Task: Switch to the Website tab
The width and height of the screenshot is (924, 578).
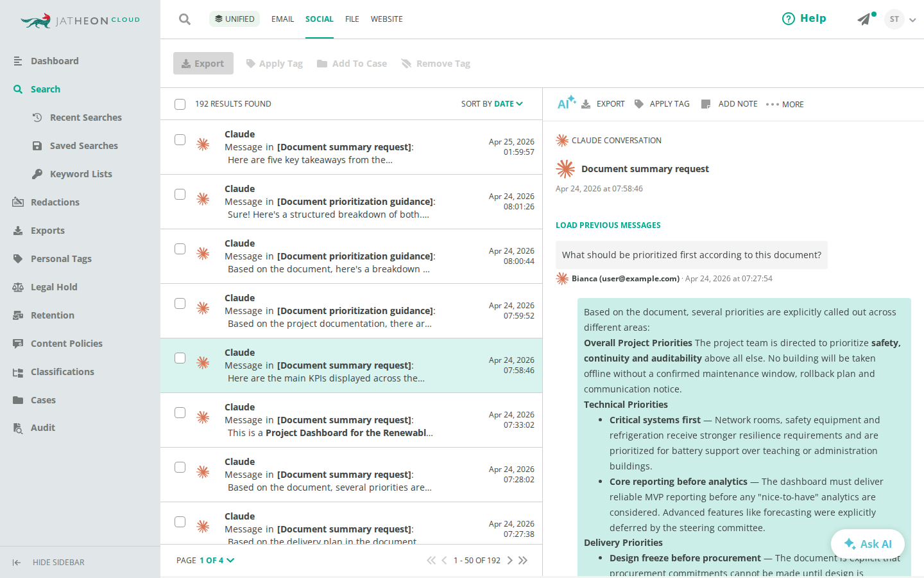Action: coord(387,19)
